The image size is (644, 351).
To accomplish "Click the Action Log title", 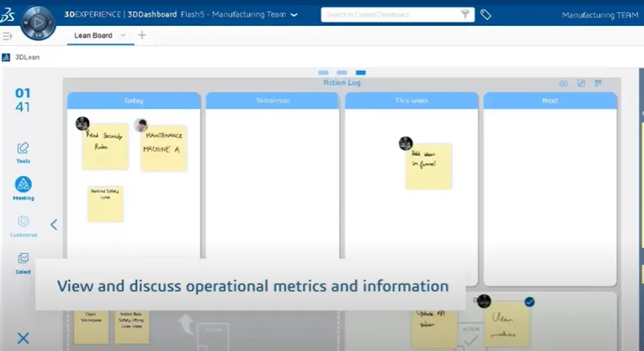I will point(342,83).
